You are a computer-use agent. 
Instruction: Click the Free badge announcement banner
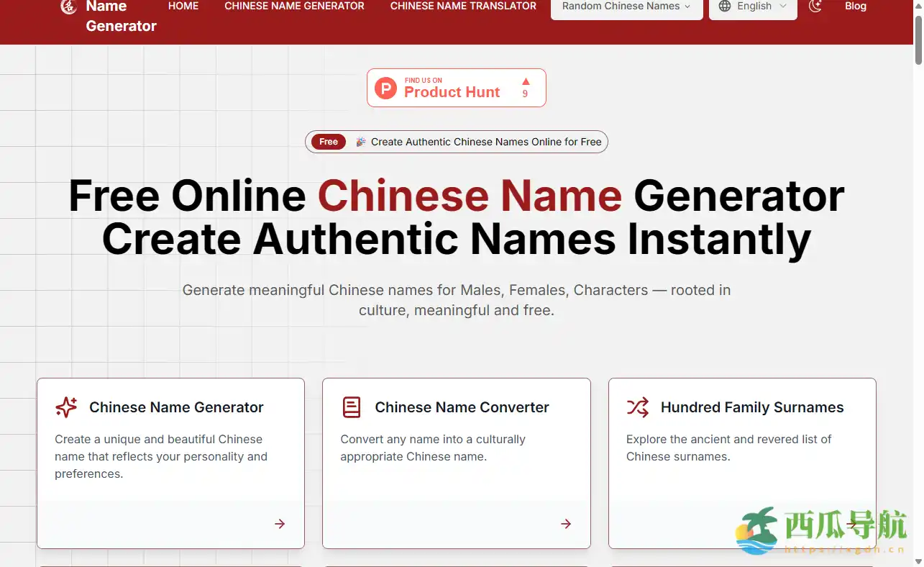[x=457, y=142]
